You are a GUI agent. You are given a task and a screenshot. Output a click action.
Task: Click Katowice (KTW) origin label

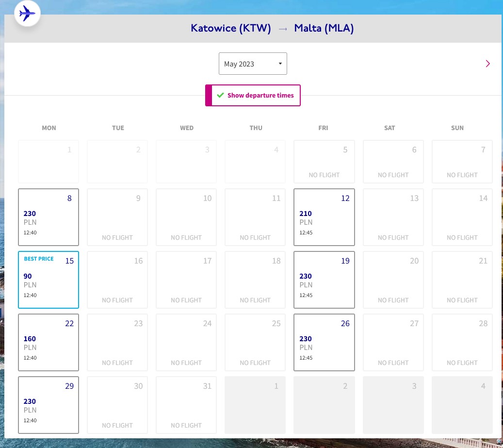(x=231, y=28)
